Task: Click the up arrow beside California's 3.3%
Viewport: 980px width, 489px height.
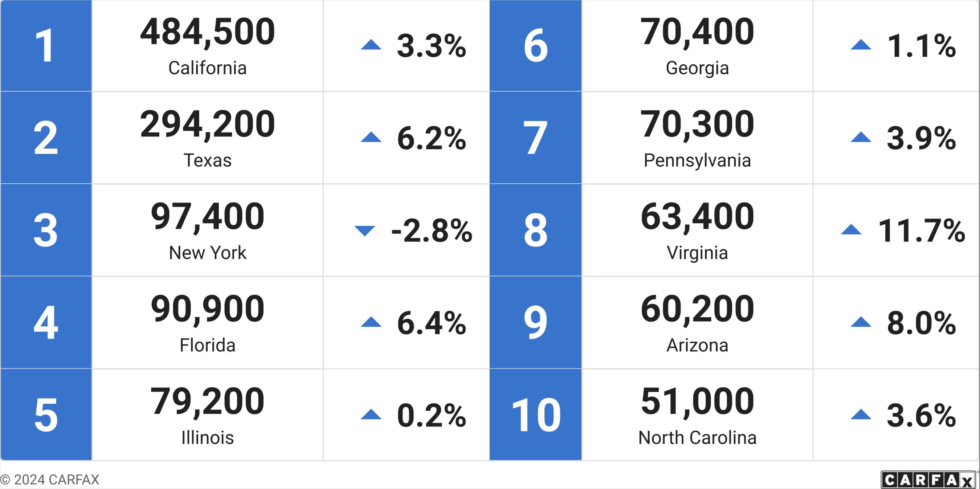Action: (x=371, y=45)
